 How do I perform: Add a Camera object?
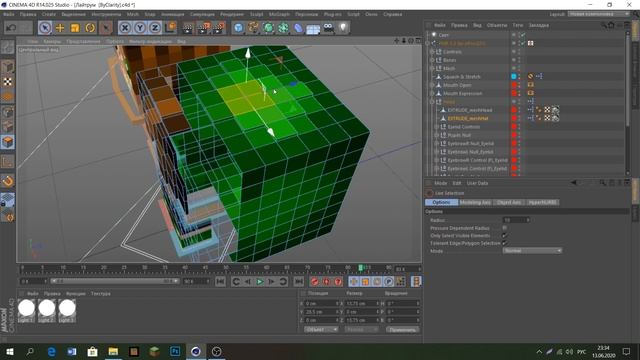(329, 28)
